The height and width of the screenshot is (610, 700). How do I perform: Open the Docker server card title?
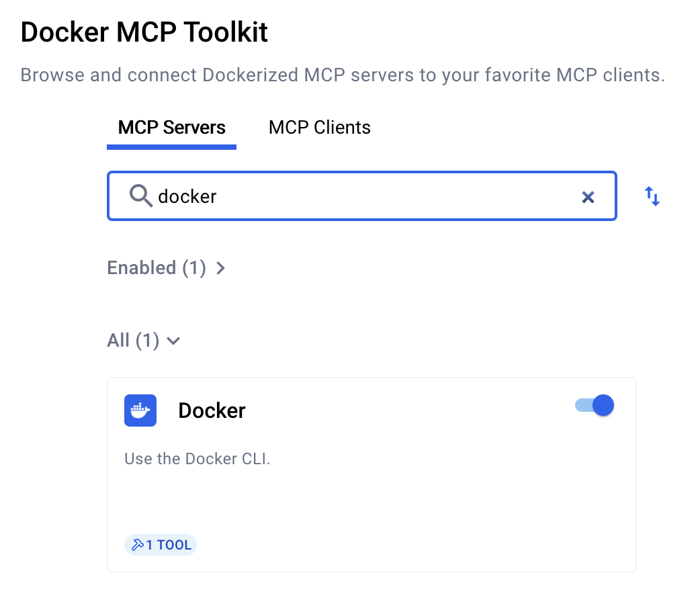coord(212,410)
